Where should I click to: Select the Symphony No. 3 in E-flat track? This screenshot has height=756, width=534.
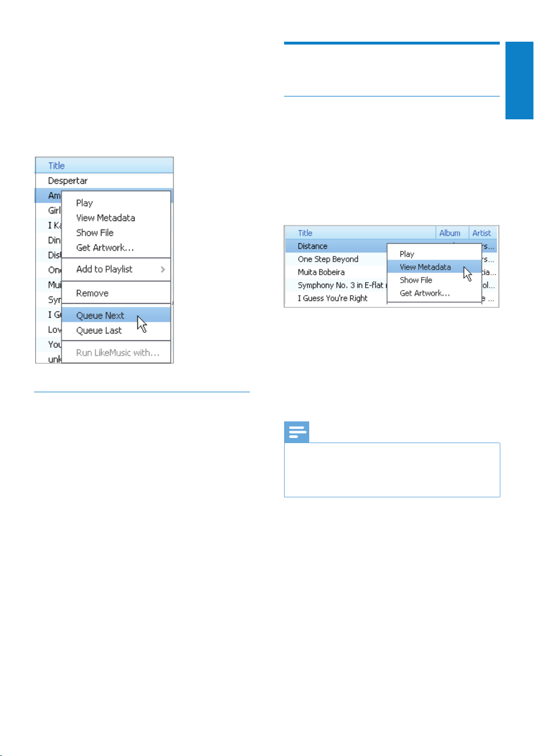[336, 285]
